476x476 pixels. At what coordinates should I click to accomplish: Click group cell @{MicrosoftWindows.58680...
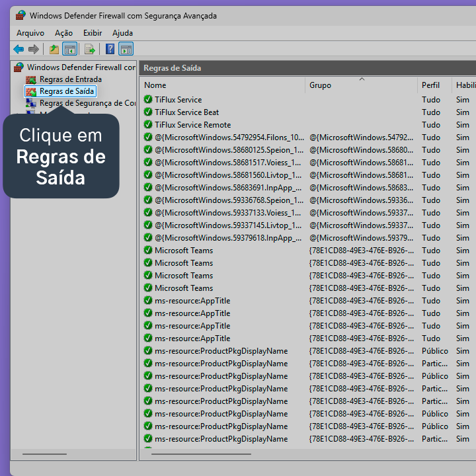coord(361,149)
